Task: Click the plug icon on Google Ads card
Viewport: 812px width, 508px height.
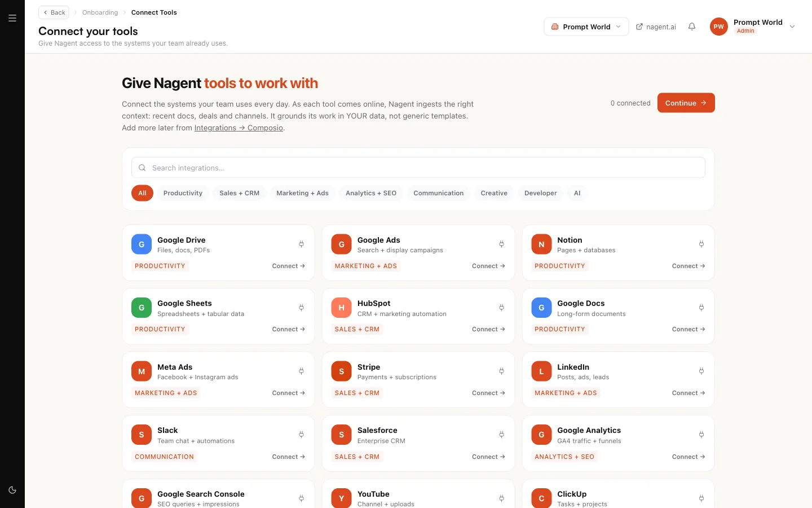Action: [x=501, y=244]
